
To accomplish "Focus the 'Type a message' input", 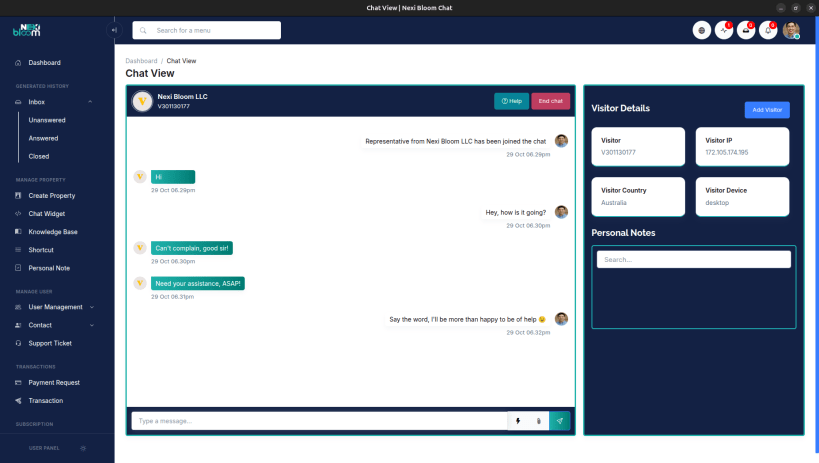I will 319,421.
